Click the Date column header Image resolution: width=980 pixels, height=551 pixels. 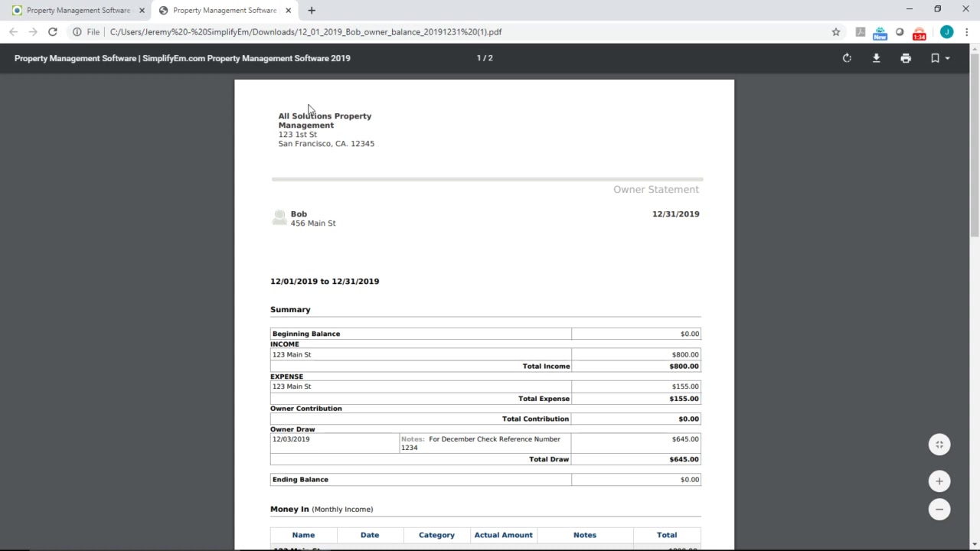coord(370,535)
